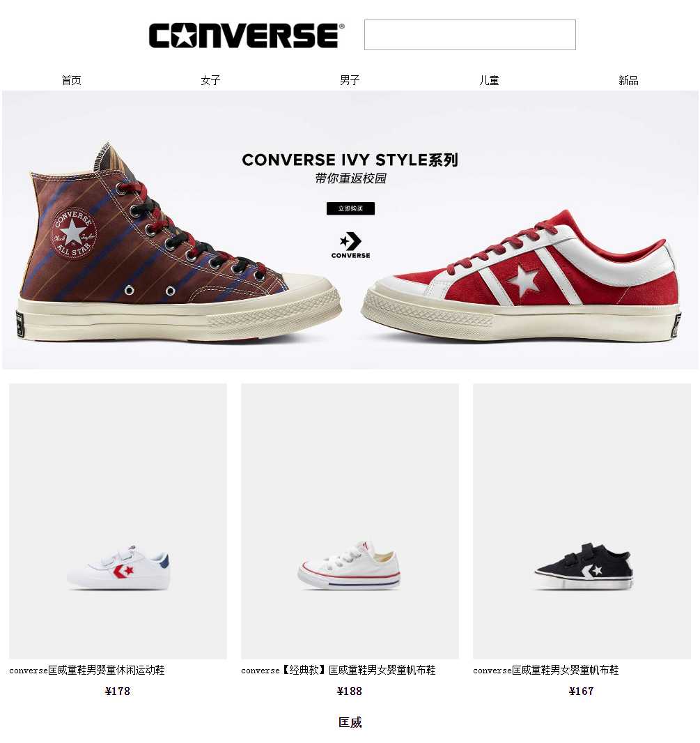This screenshot has width=700, height=743.
Task: Open the white velcro kids shoe thumbnail
Action: pos(118,521)
